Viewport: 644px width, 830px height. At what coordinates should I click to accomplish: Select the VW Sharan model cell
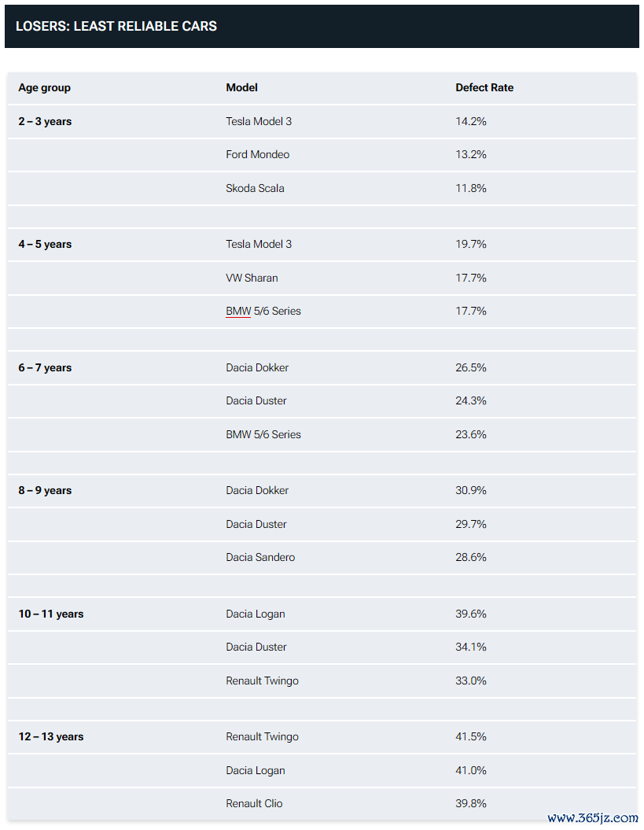click(252, 278)
